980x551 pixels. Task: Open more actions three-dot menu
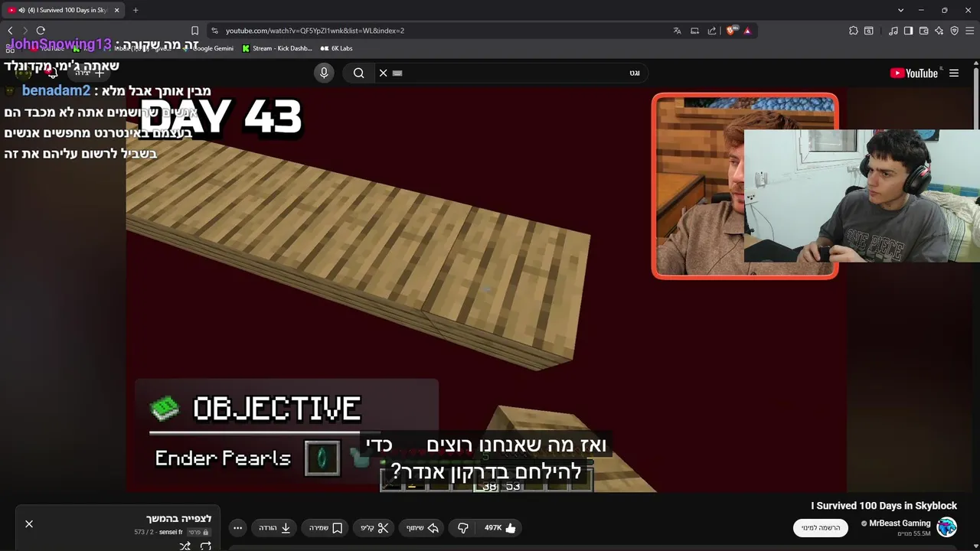[x=238, y=528]
